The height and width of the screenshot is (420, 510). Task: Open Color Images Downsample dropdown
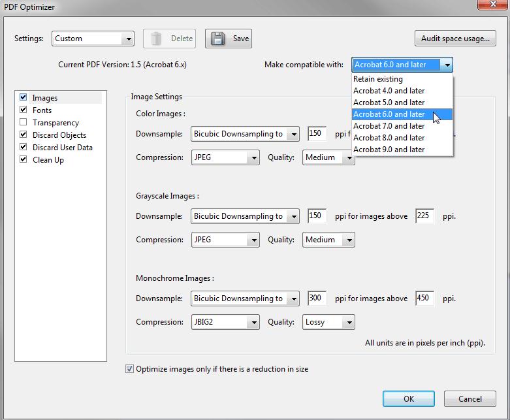point(245,134)
